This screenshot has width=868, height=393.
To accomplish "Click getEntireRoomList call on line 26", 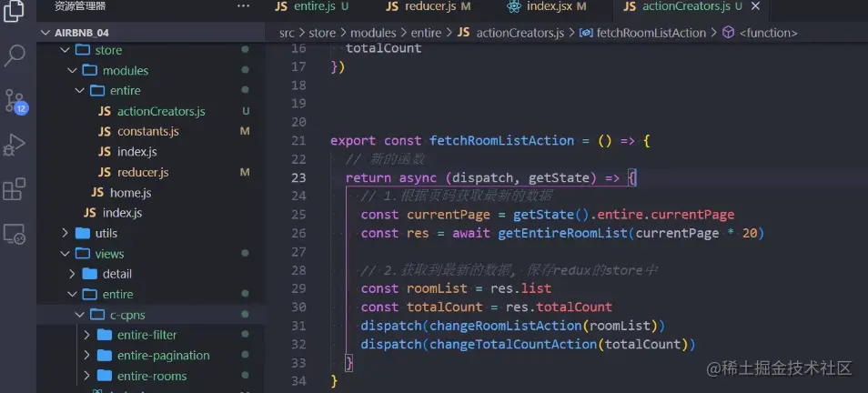I will tap(563, 233).
